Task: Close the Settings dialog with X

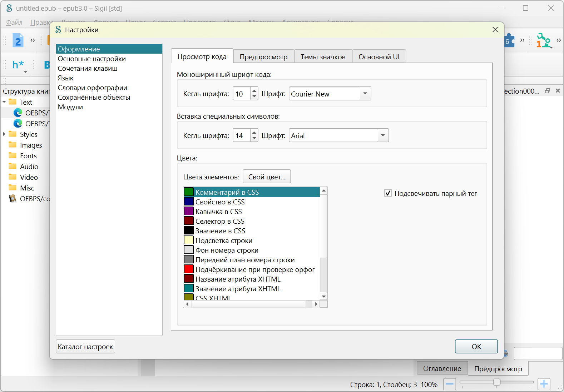Action: 495,30
